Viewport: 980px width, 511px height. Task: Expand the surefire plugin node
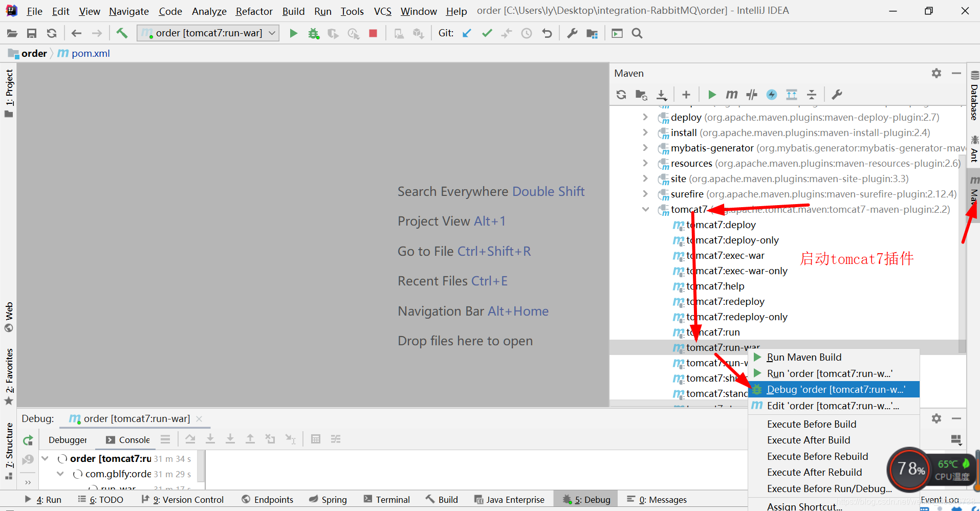645,194
